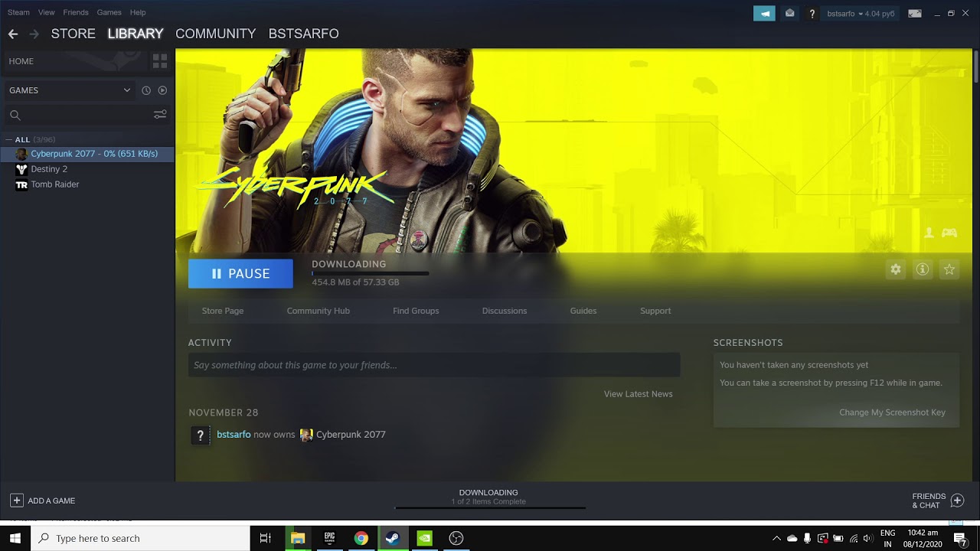This screenshot has height=551, width=980.
Task: Open the game settings gear icon
Action: coord(896,269)
